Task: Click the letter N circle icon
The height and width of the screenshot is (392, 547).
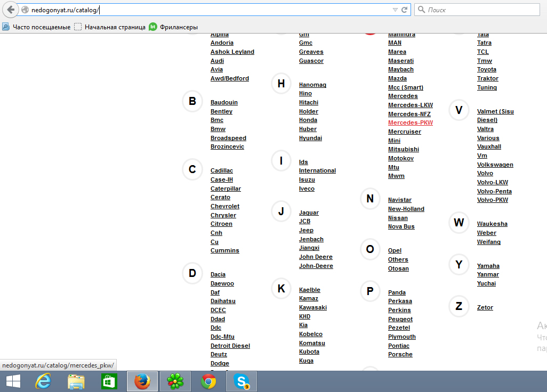Action: 370,199
